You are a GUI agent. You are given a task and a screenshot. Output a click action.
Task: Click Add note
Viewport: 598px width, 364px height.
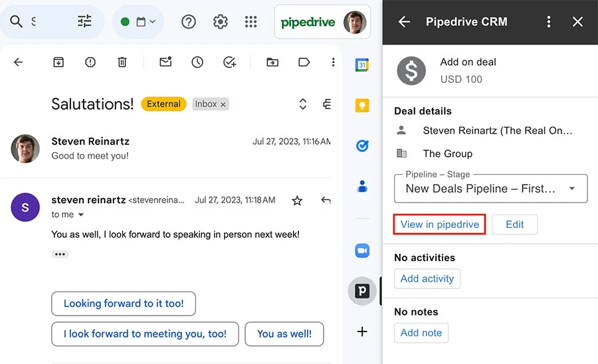[x=421, y=333]
